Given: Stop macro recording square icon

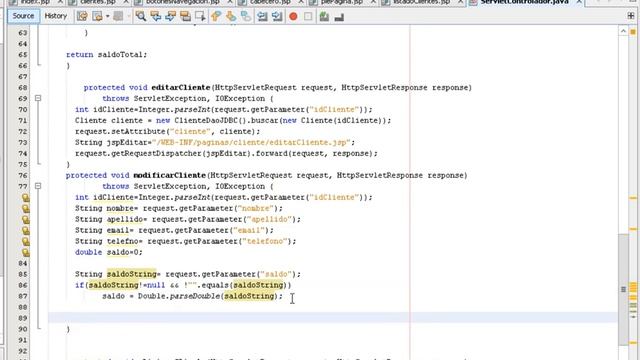Looking at the screenshot, I should 308,16.
